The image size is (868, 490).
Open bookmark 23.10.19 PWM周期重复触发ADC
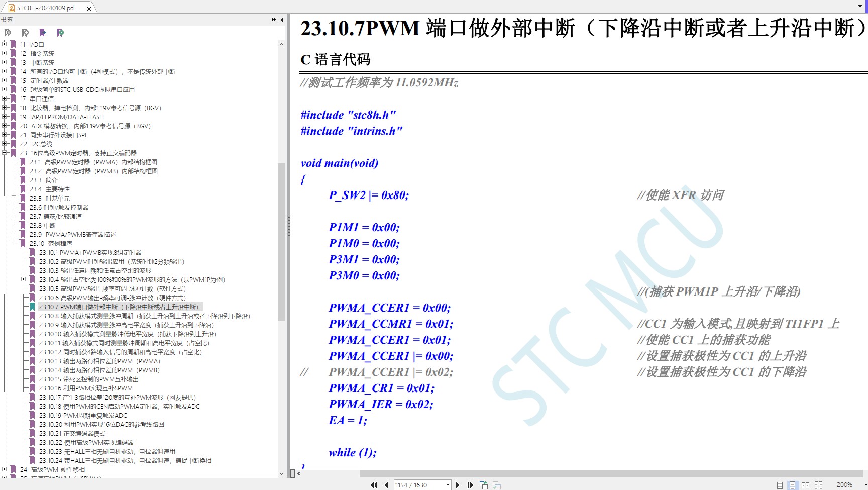tap(83, 416)
